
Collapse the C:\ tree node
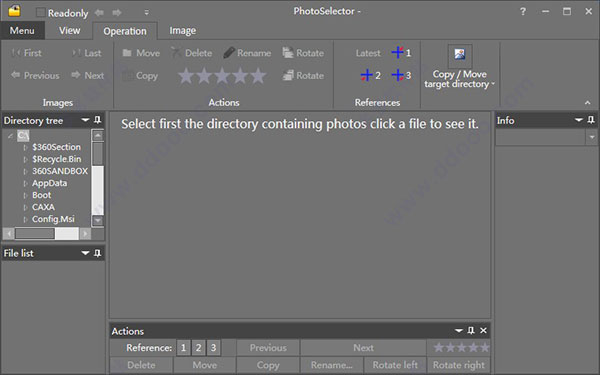10,135
